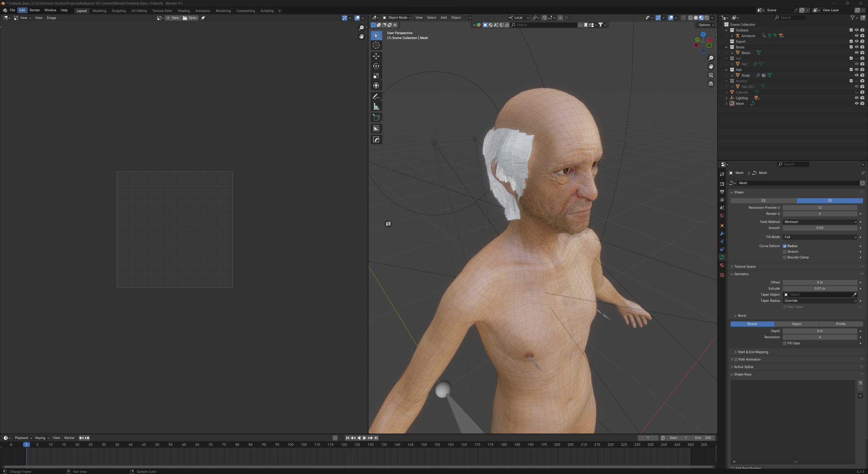Screen dimensions: 868x474
Task: Activate the Move tool
Action: 376,56
